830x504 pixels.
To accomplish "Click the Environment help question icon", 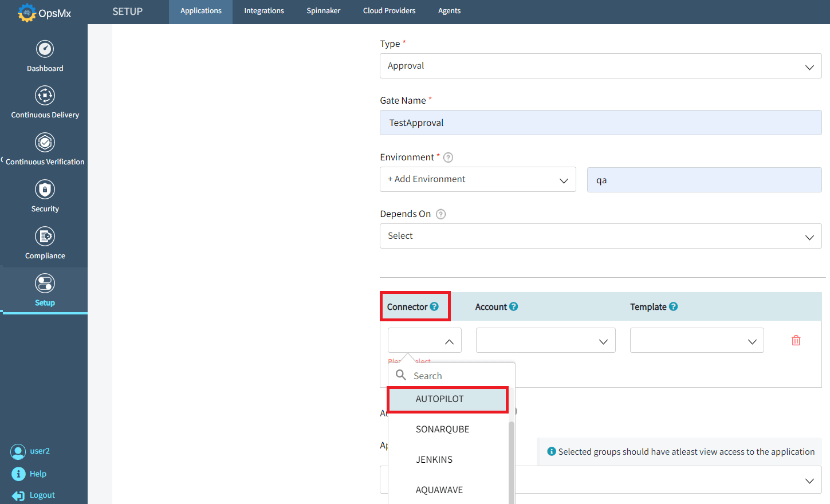I will pyautogui.click(x=449, y=157).
